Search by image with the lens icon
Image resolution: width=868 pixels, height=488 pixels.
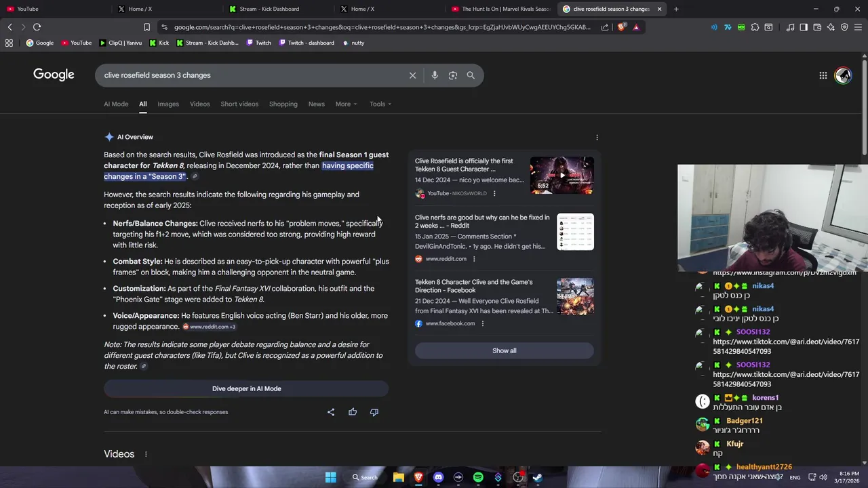point(453,75)
